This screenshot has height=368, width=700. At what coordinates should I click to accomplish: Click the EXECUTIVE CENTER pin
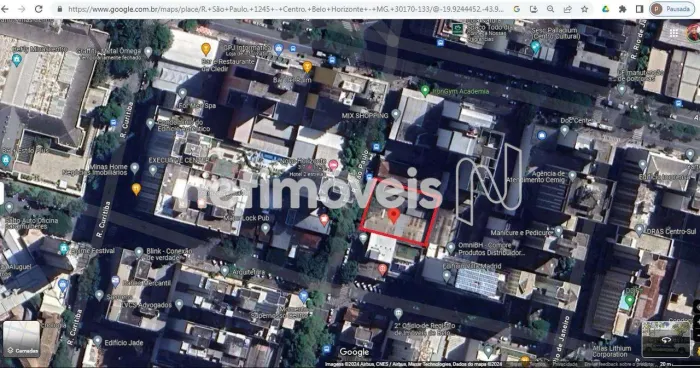[x=153, y=170]
